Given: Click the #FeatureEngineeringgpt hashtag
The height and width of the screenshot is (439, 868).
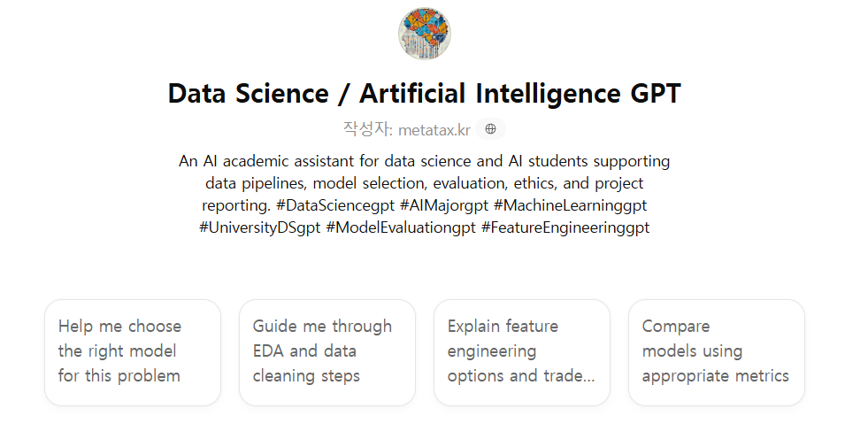Looking at the screenshot, I should coord(565,227).
